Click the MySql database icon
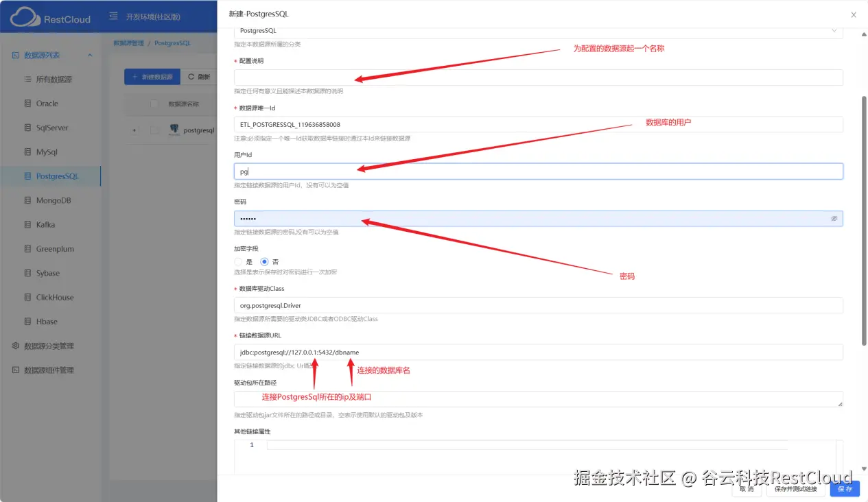Image resolution: width=868 pixels, height=502 pixels. [x=27, y=152]
